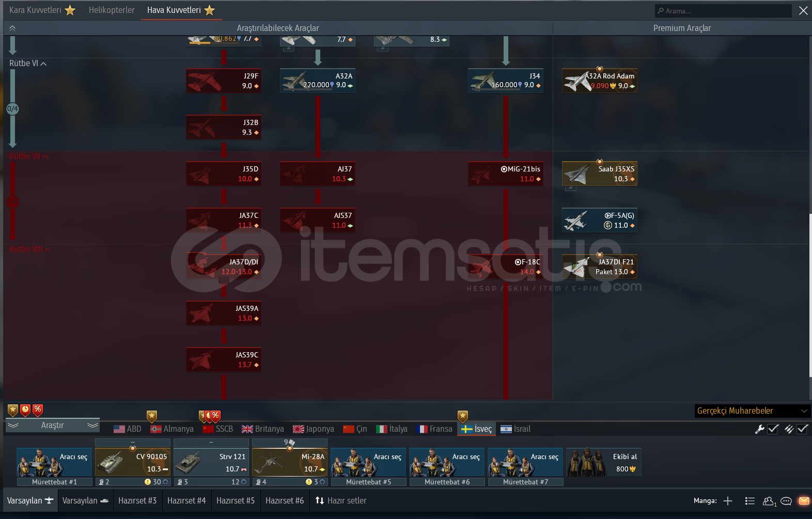Click the red clock bonus badge above Araştır
This screenshot has width=812, height=519.
[x=25, y=411]
